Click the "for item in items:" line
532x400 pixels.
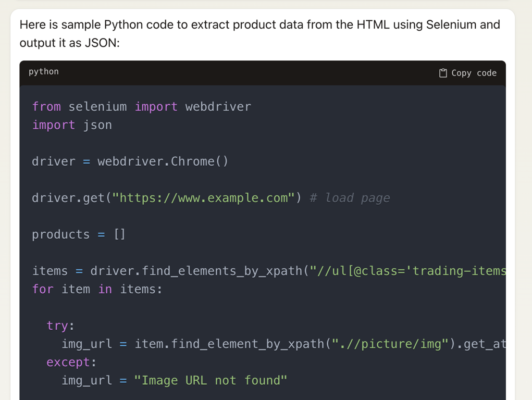[97, 289]
